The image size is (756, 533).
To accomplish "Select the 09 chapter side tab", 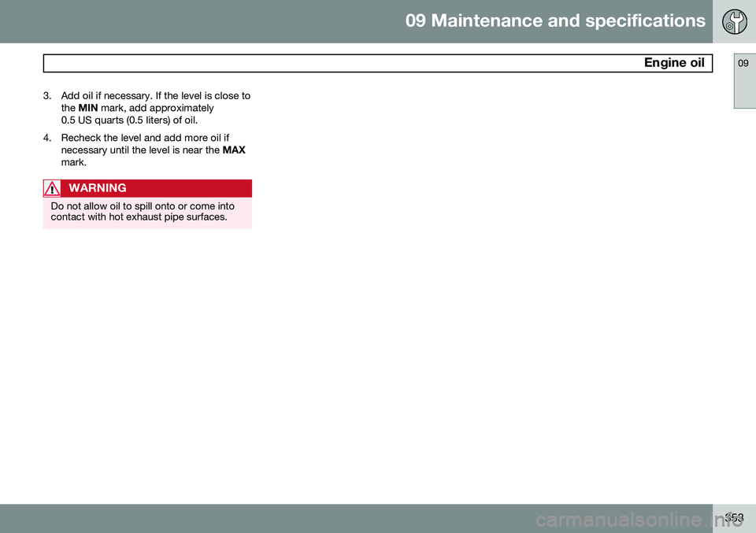I will 744,81.
